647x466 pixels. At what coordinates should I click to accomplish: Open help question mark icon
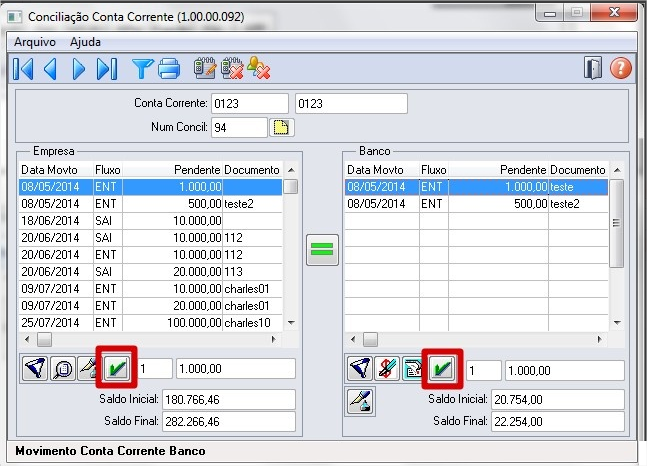click(x=621, y=68)
